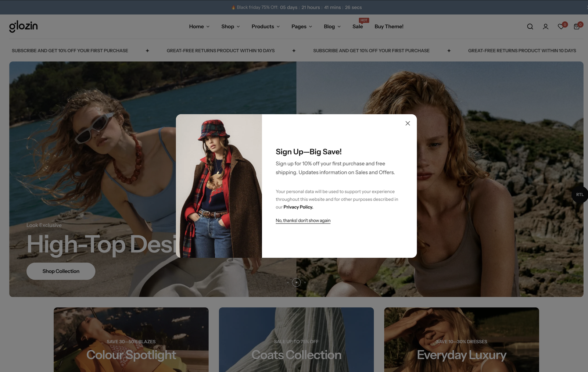The image size is (588, 372).
Task: Go to the Sale menu item
Action: [x=358, y=26]
